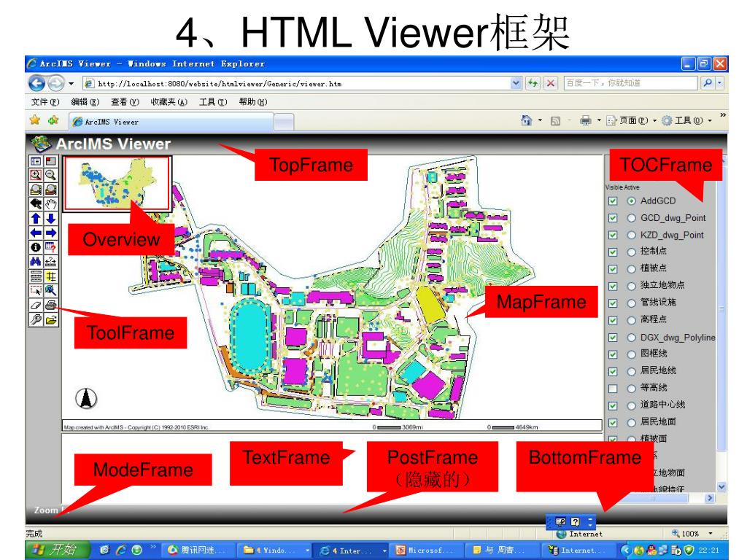Open the search provider dropdown arrow
The width and height of the screenshot is (747, 560).
click(720, 83)
